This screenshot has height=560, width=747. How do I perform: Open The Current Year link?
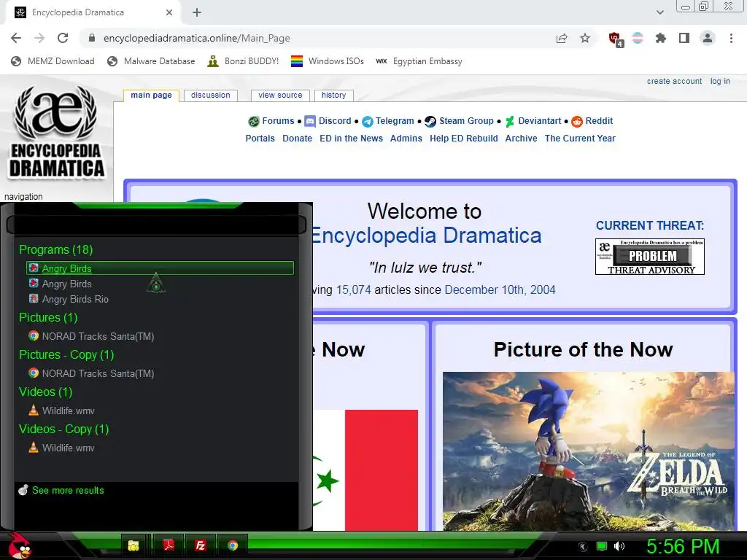(x=580, y=139)
